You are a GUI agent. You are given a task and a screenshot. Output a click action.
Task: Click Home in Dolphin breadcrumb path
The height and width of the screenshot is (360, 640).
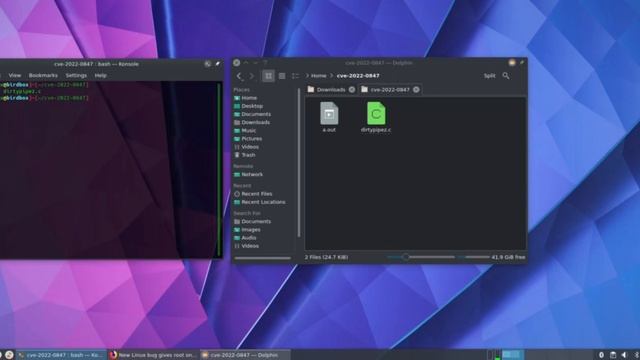click(318, 76)
